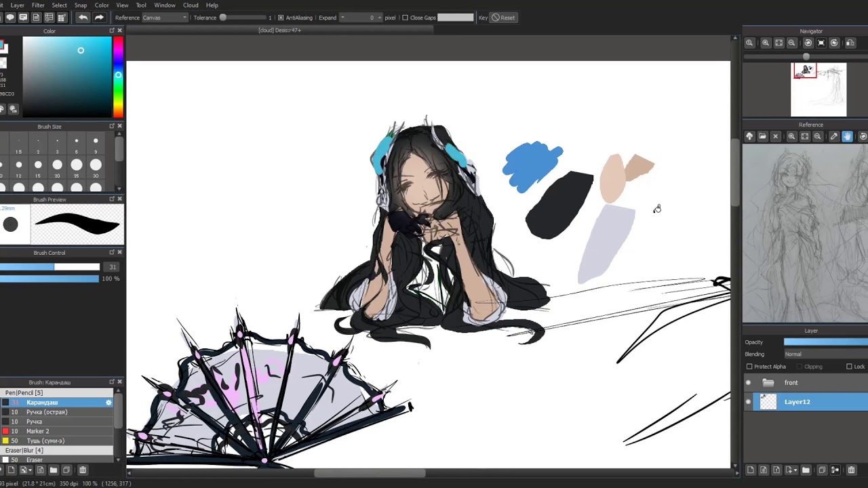Image resolution: width=868 pixels, height=488 pixels.
Task: Select brush size 12 preset
Action: pos(18,167)
